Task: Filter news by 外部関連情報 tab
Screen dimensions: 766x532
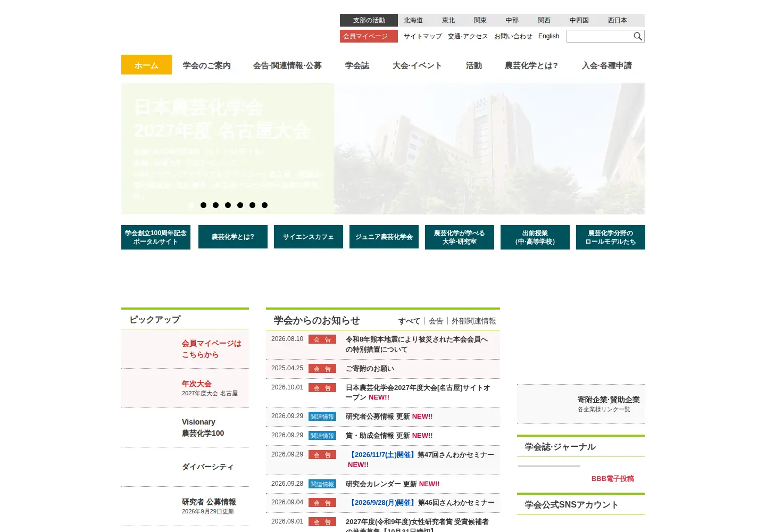Action: (x=474, y=321)
